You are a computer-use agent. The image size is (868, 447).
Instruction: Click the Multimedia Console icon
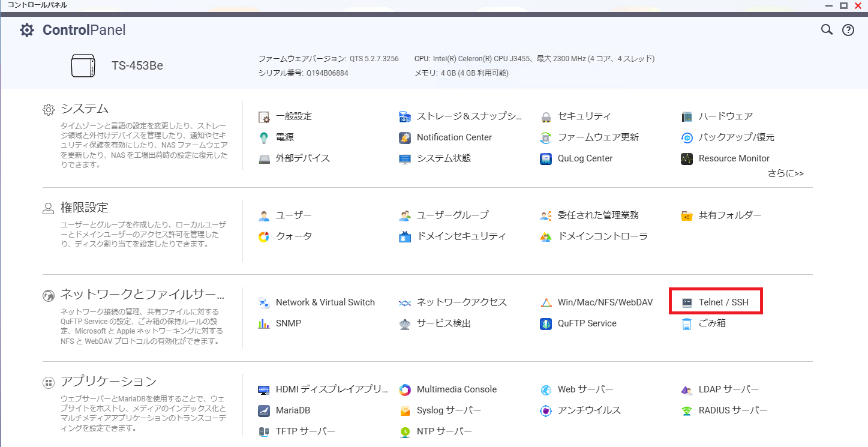pyautogui.click(x=405, y=390)
